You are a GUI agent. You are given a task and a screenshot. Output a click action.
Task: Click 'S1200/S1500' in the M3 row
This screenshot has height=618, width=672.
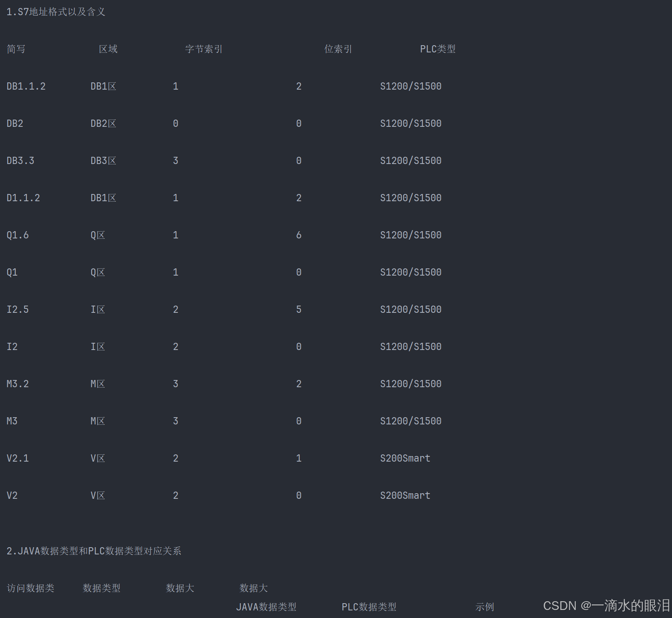(x=411, y=421)
